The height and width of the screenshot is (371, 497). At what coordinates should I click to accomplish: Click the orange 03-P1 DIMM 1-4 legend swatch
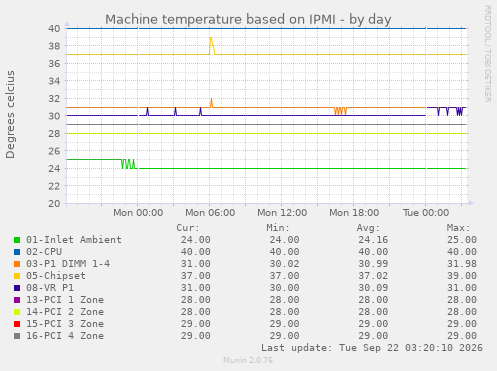coord(17,264)
